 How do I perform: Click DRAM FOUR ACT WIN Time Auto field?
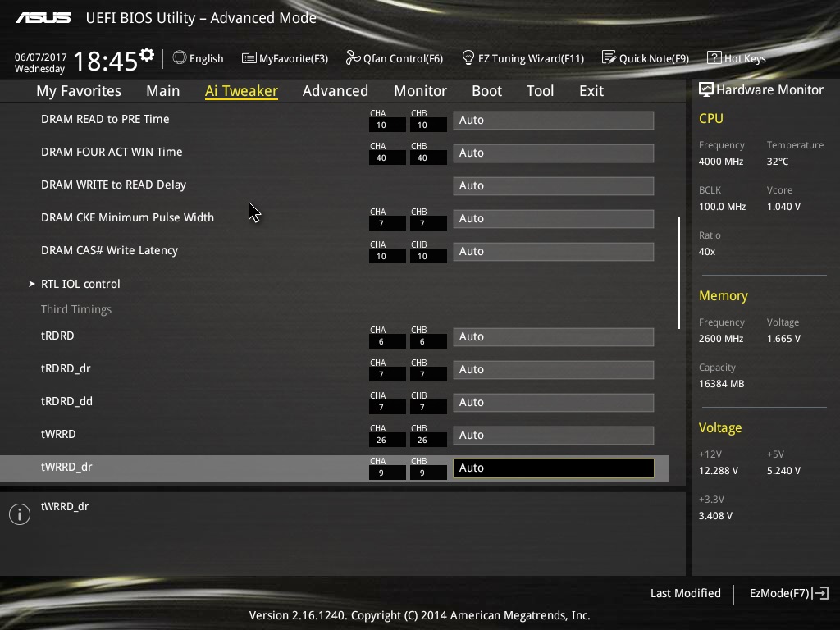coord(554,153)
